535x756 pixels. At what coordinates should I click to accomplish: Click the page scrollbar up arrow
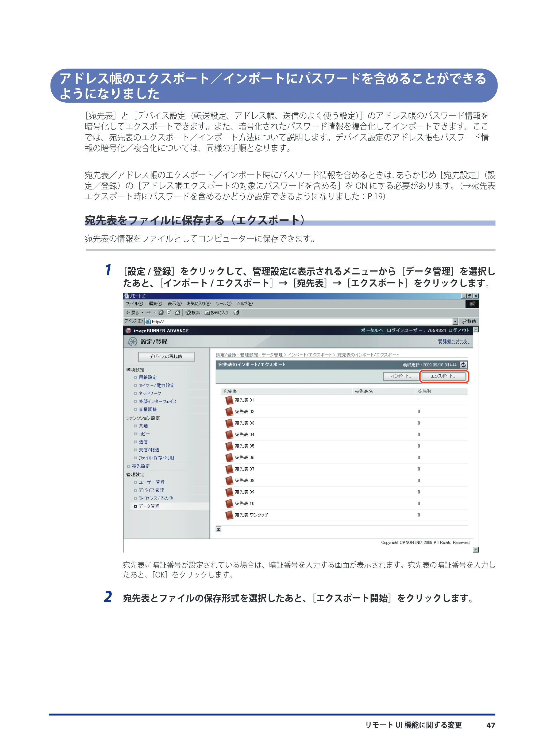click(476, 329)
